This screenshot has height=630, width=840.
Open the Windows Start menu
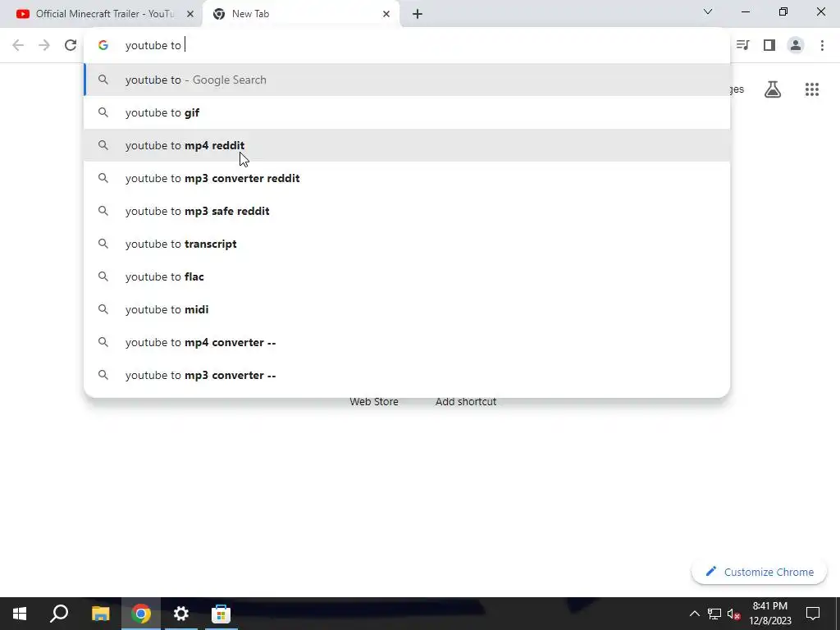tap(20, 614)
